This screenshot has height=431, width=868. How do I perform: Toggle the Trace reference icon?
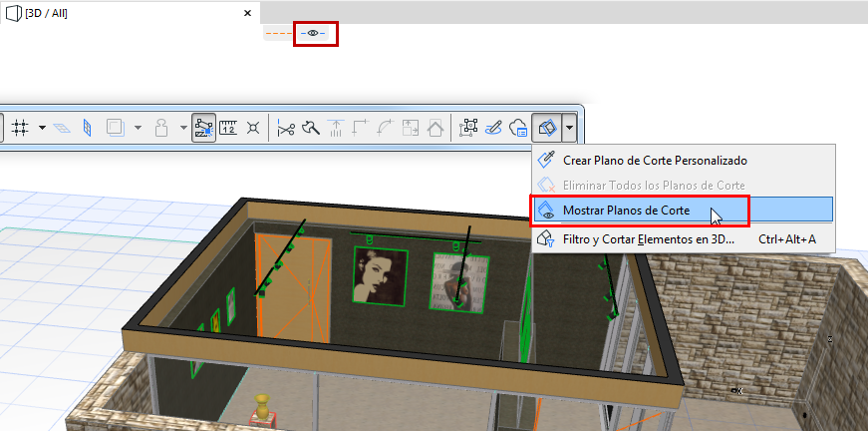pos(116,128)
